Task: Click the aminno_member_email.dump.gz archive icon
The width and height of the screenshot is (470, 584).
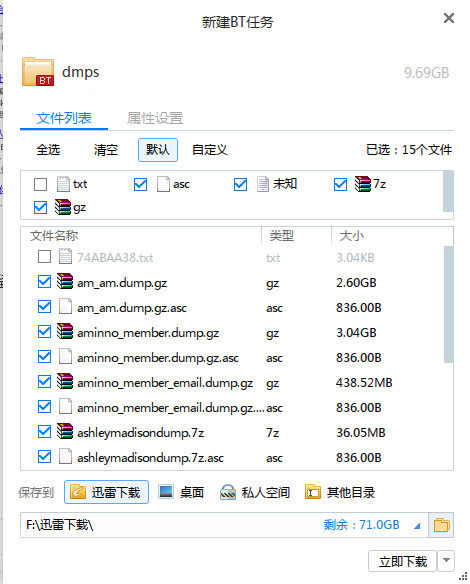Action: pyautogui.click(x=65, y=381)
